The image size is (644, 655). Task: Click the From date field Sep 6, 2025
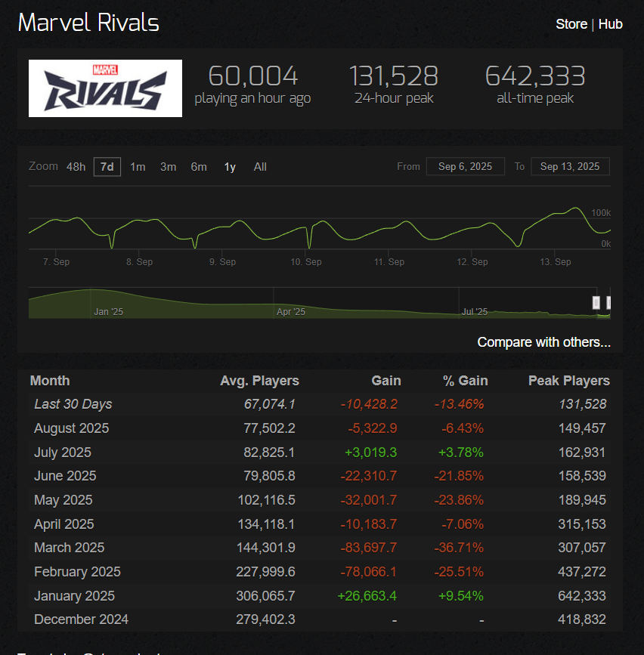465,166
